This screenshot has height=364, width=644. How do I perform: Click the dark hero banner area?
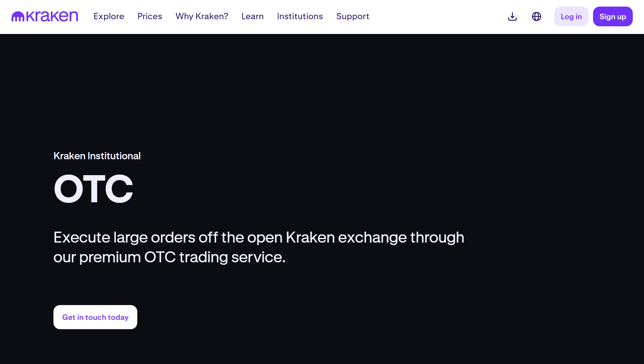click(466, 110)
